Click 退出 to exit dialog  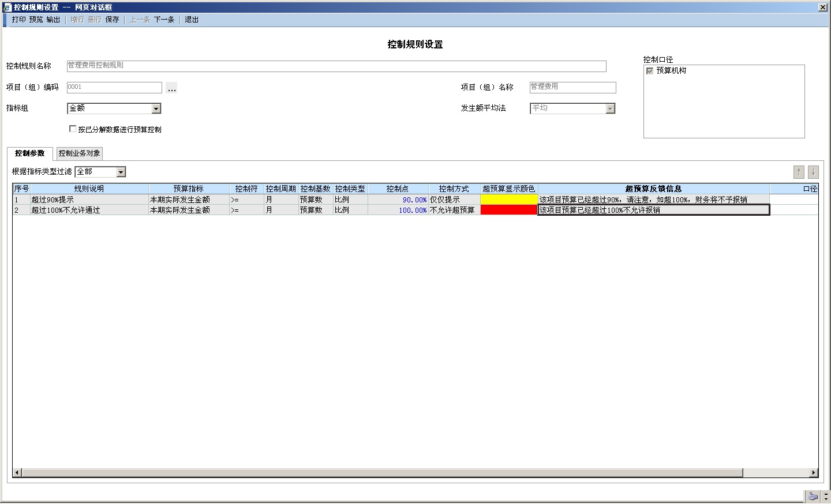tap(192, 20)
